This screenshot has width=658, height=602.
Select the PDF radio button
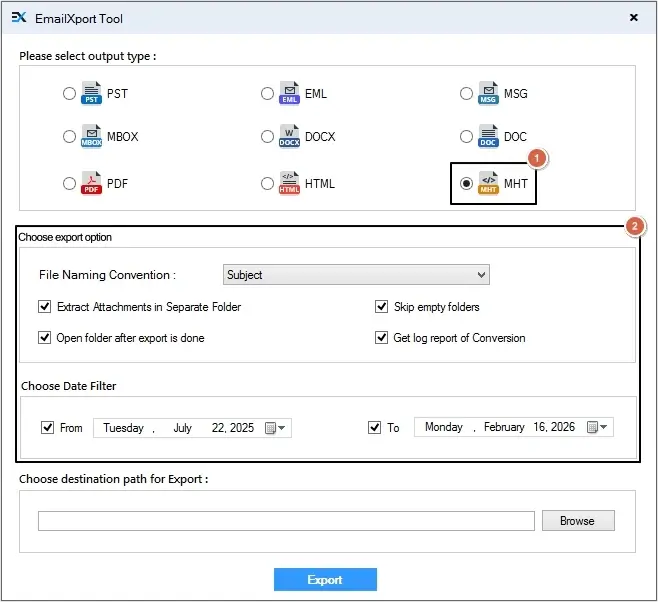69,183
